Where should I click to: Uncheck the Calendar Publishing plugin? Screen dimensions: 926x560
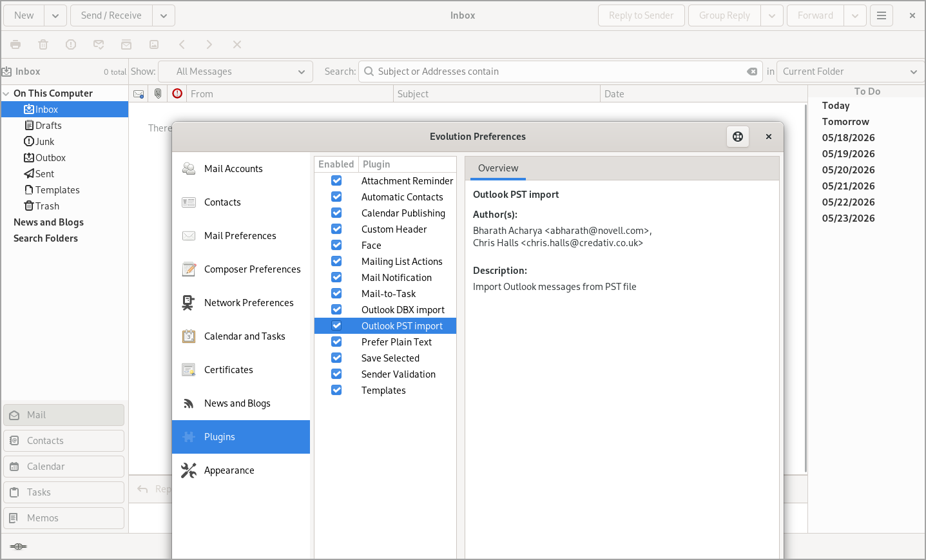pyautogui.click(x=336, y=213)
